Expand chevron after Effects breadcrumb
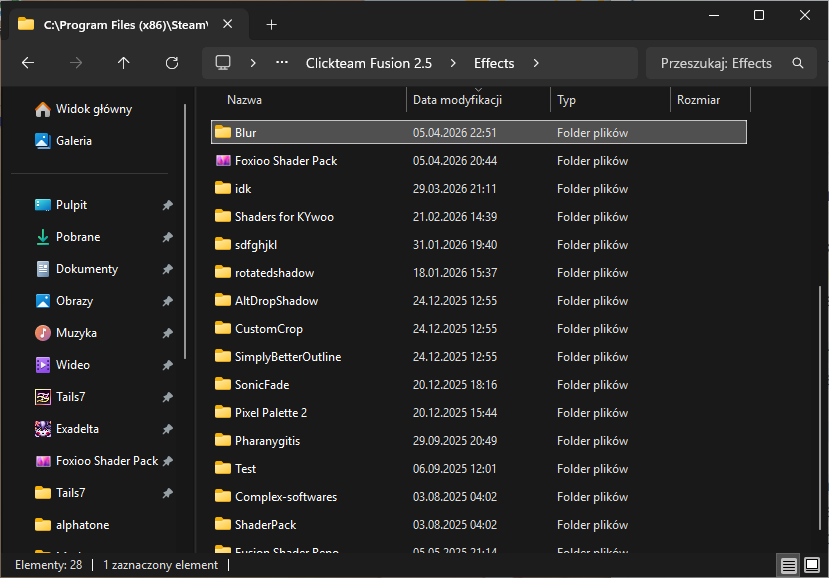 pos(536,63)
